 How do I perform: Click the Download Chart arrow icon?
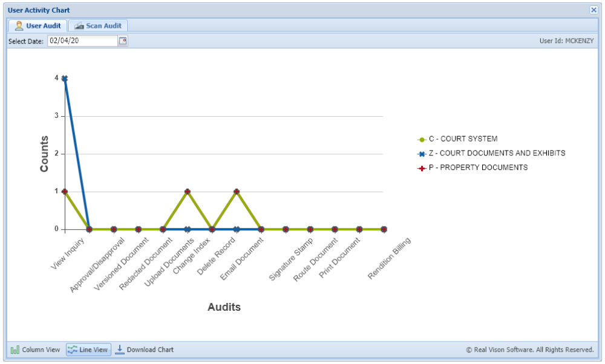(120, 349)
